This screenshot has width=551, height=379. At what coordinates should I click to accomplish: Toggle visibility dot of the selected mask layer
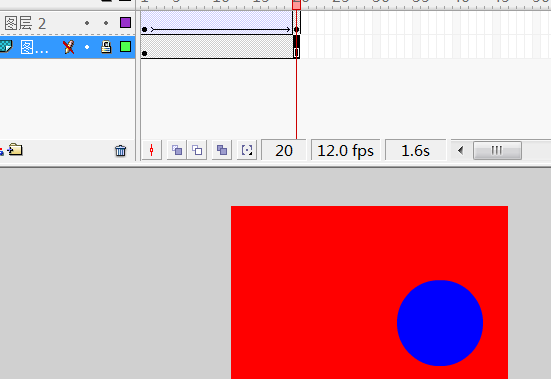(x=87, y=47)
